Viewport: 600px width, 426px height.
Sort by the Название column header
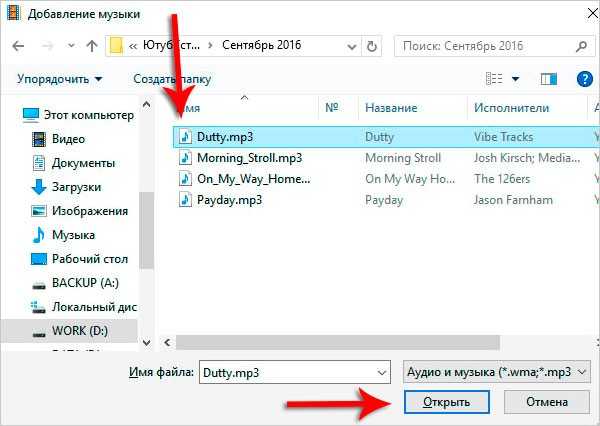coord(391,108)
